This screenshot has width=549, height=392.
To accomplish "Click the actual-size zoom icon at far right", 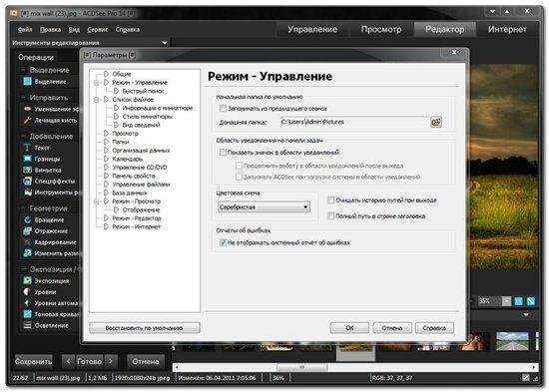I will pos(531,301).
